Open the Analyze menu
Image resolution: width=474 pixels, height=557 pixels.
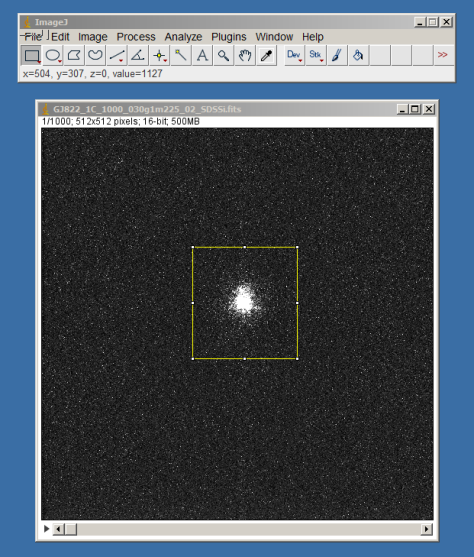(x=183, y=37)
